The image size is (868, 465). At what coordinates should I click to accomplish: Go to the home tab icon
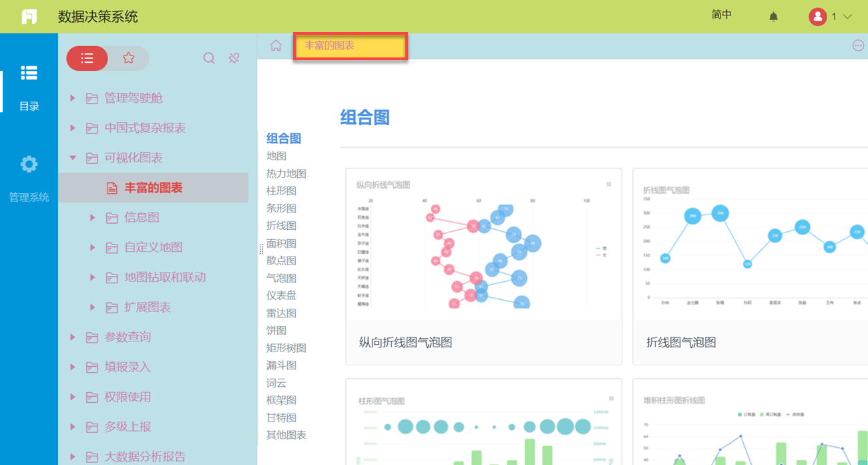tap(276, 45)
